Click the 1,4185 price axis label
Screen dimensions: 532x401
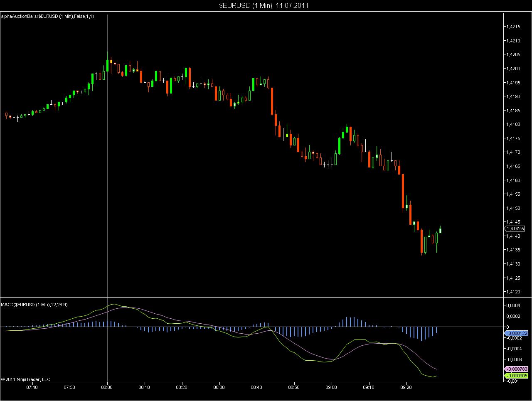tap(513, 111)
